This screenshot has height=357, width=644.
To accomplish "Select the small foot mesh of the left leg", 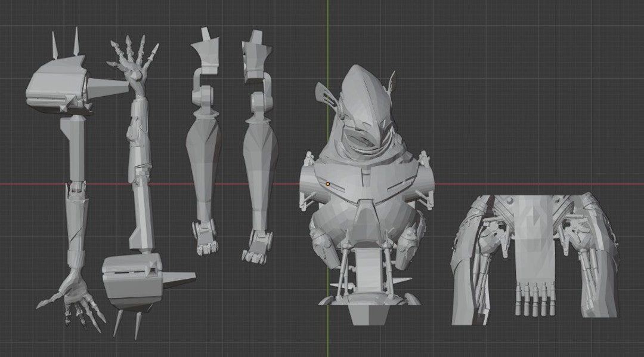I will point(206,239).
